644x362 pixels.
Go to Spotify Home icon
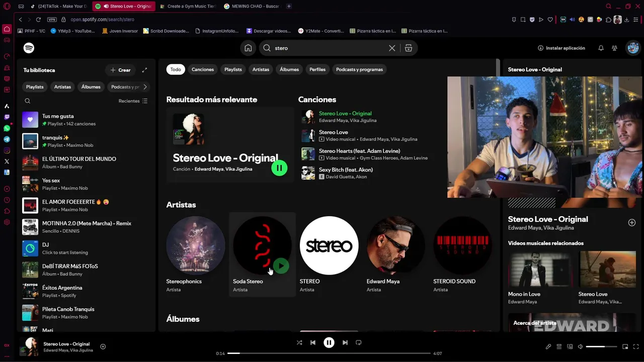click(248, 48)
